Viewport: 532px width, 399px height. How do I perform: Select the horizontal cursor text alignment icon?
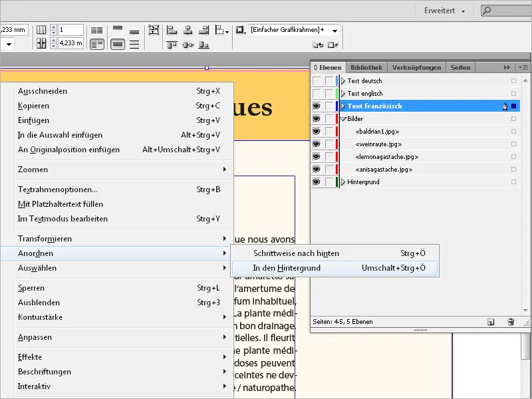click(x=96, y=44)
